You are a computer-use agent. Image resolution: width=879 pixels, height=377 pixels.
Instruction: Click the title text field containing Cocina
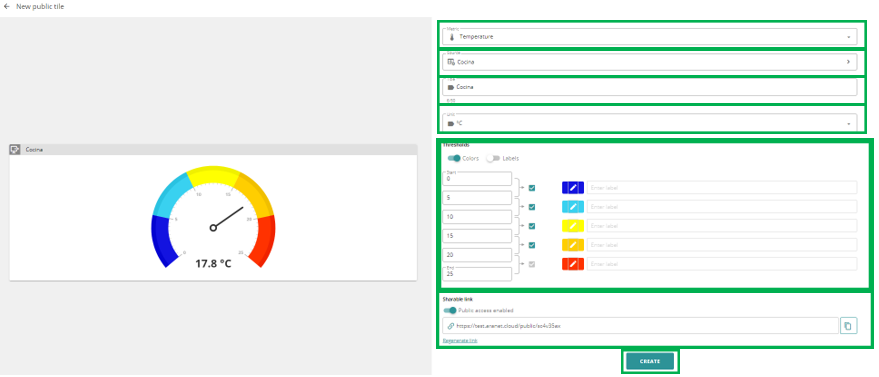[x=650, y=87]
